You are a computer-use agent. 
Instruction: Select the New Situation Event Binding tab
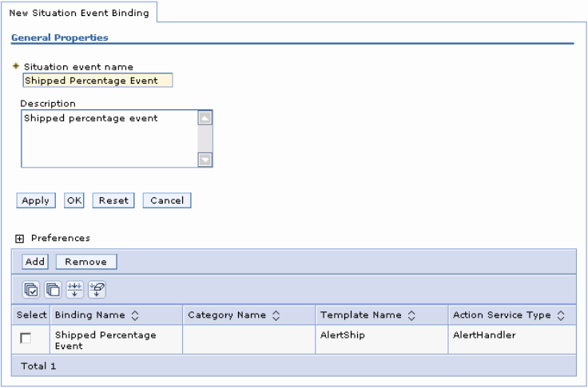[x=78, y=11]
